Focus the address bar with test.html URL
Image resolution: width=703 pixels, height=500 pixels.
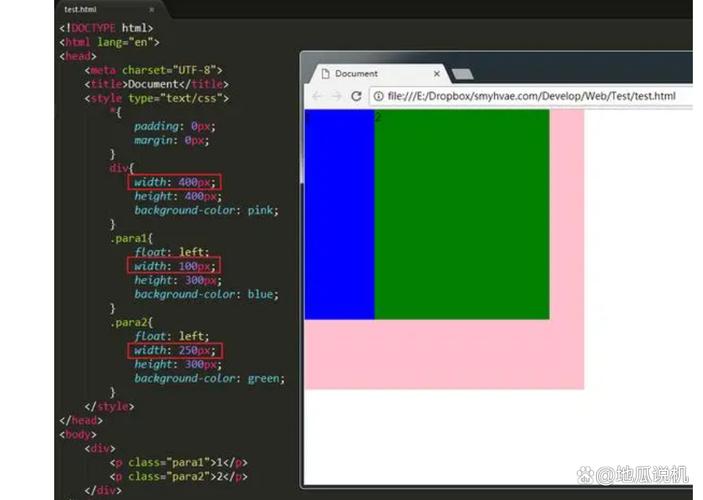coord(530,96)
